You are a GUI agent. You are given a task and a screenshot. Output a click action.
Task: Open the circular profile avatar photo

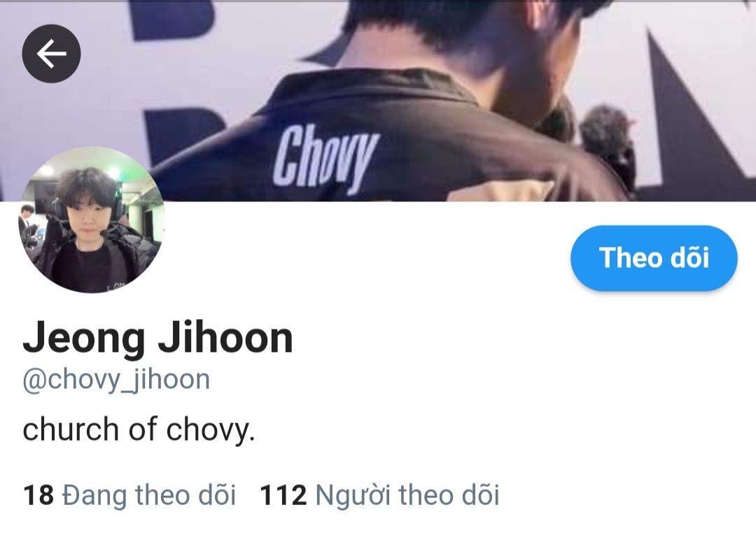92,220
